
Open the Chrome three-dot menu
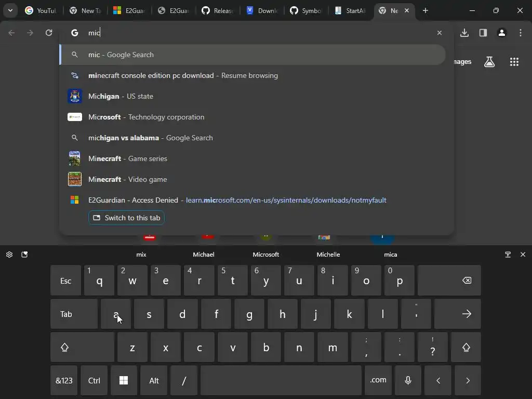(521, 33)
